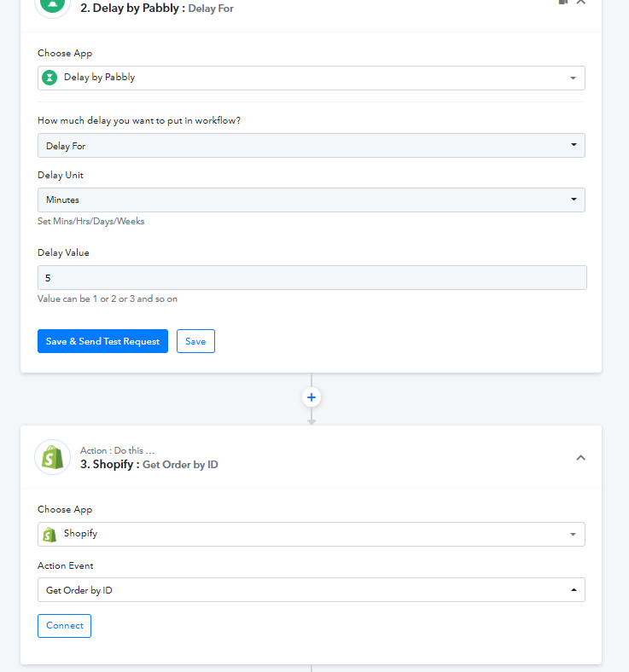Open the Delay Unit dropdown set to Minutes
The height and width of the screenshot is (672, 629).
[x=312, y=200]
